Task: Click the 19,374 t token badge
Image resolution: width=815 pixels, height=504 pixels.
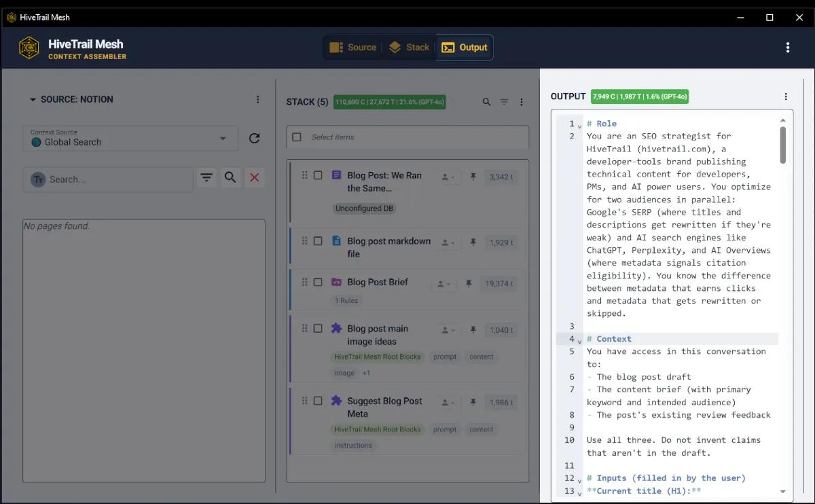Action: (x=499, y=284)
